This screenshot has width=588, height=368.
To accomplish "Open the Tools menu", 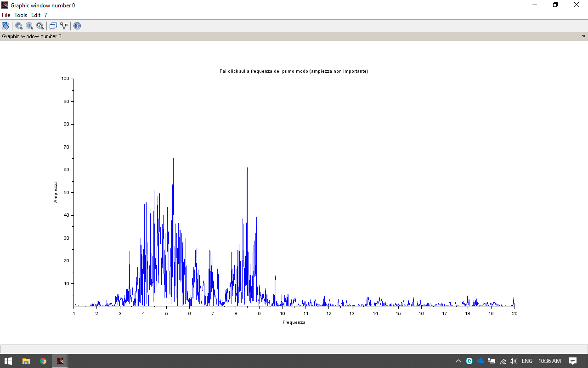I will pos(21,15).
